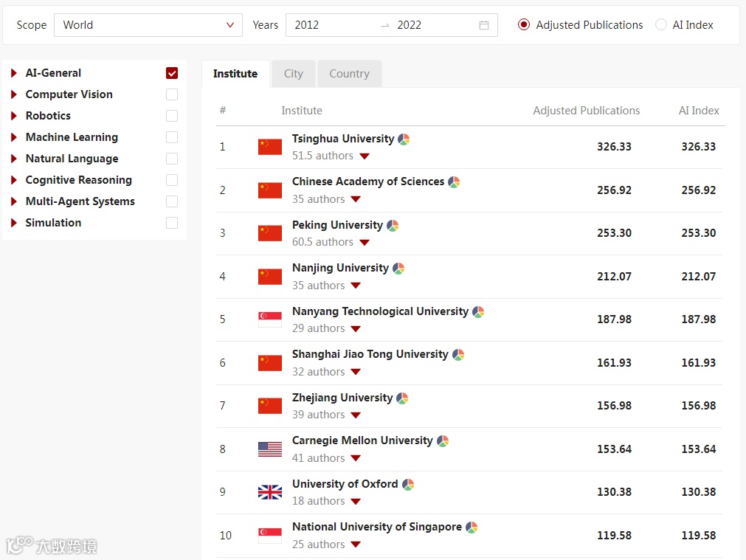Click US flag beside Carnegie Mellon University
Viewport: 746px width, 560px height.
270,449
